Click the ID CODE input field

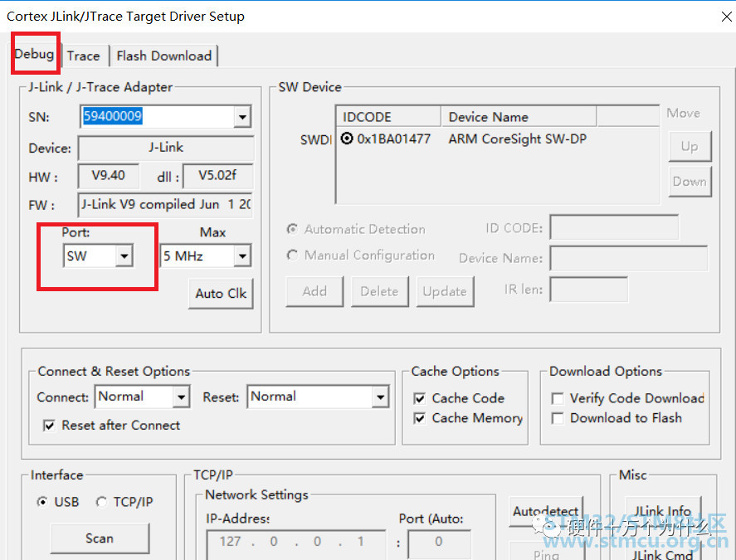click(614, 227)
